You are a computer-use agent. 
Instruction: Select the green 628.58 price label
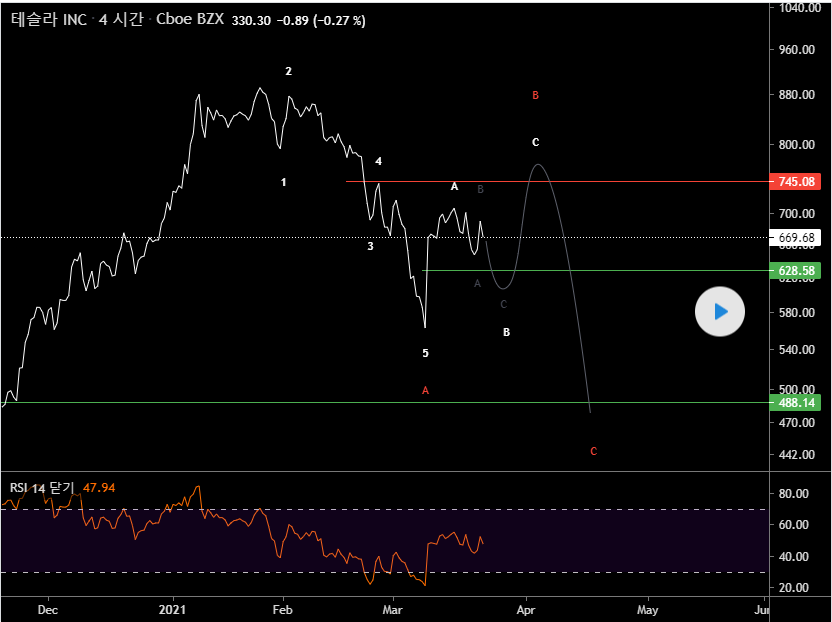(797, 271)
